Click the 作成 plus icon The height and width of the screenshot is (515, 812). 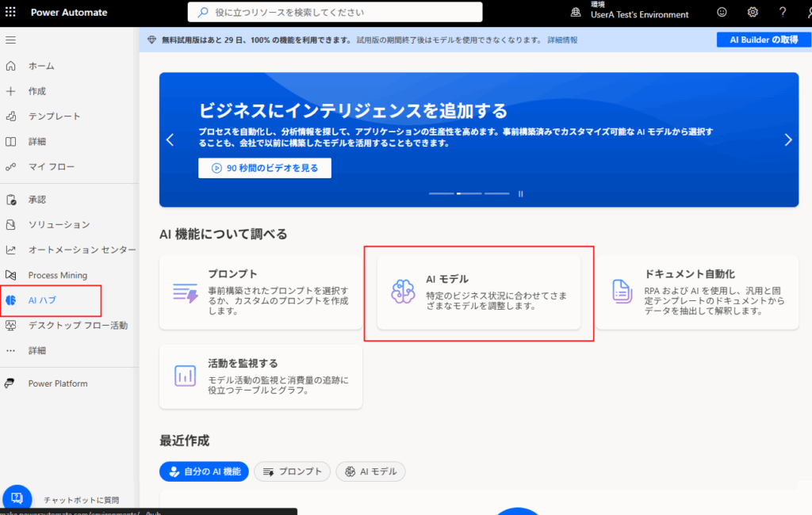point(11,91)
